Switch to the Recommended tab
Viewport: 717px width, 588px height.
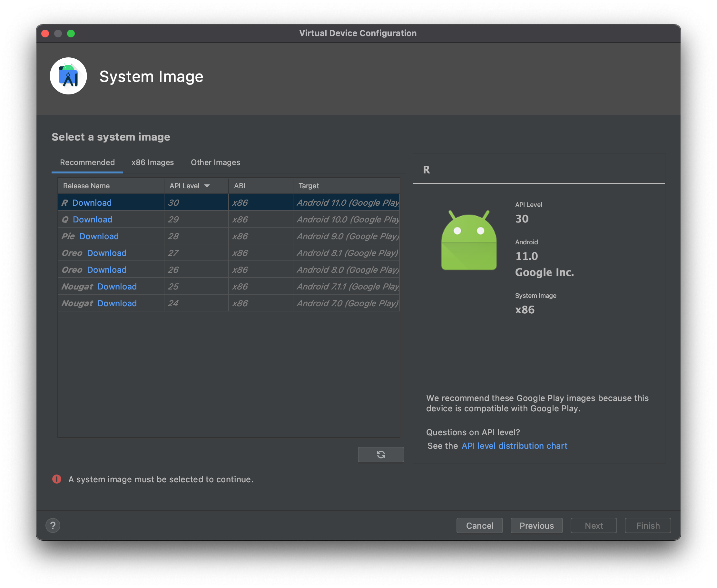pyautogui.click(x=87, y=162)
